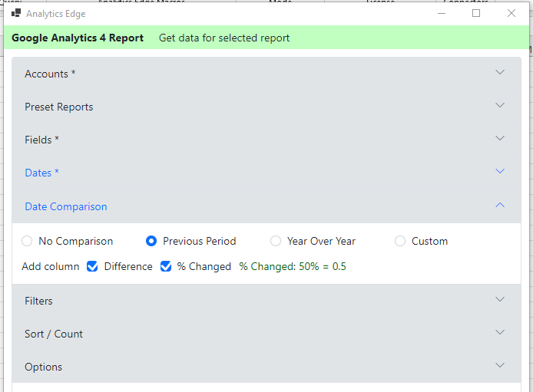Click the Sort / Count chevron arrow
The height and width of the screenshot is (392, 533).
click(x=500, y=332)
